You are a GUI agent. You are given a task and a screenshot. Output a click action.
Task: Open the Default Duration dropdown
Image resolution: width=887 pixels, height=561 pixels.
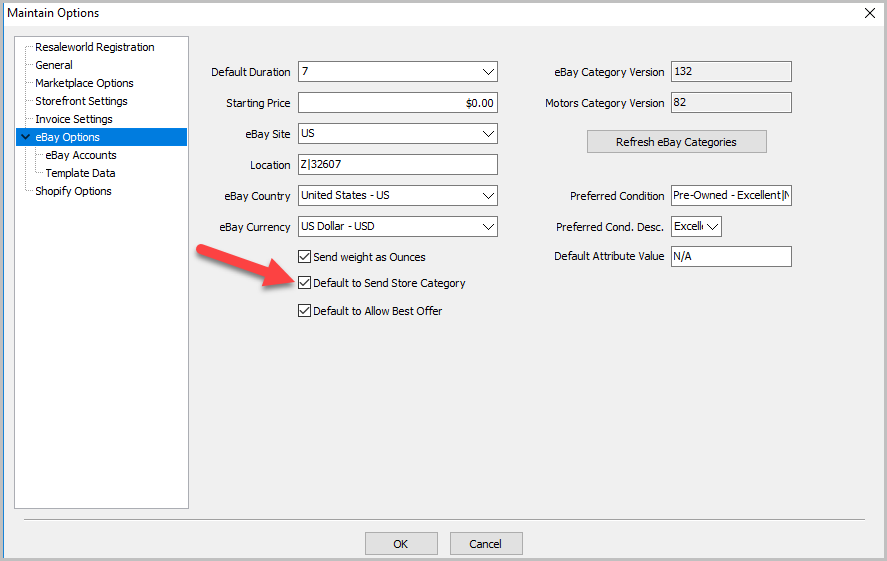click(398, 72)
